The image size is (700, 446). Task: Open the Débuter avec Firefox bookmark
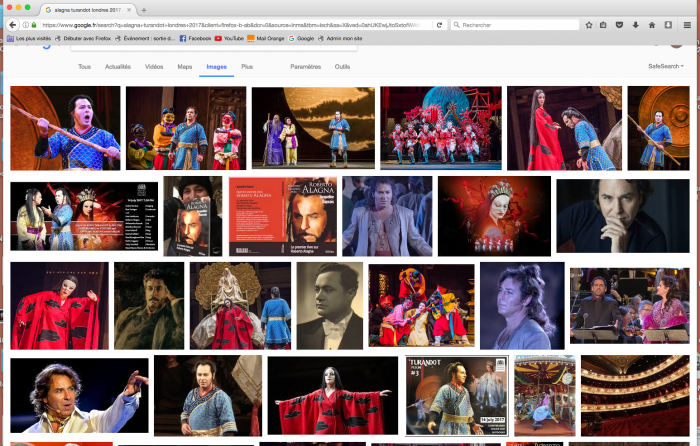point(83,38)
